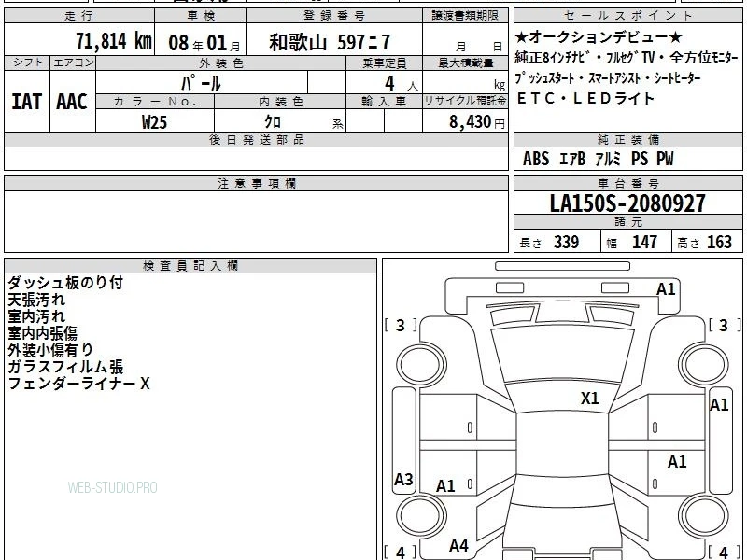Select the note ガラスフィルム張
Viewport: 747px width, 560px height.
tap(65, 367)
